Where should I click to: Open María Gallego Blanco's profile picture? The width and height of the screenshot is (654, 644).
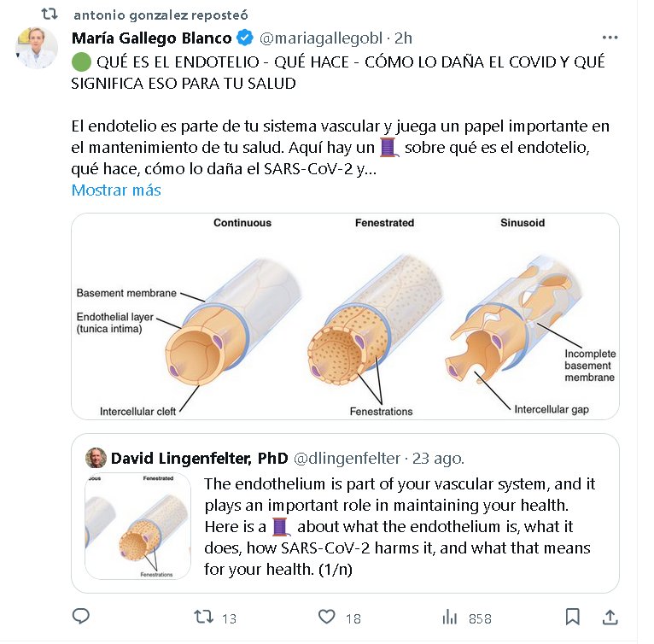click(x=37, y=48)
